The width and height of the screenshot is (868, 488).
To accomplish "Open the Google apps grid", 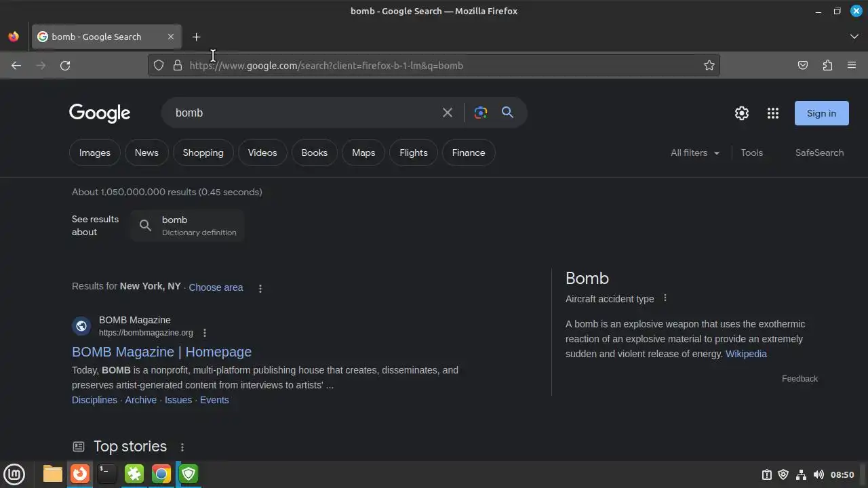I will click(x=773, y=113).
